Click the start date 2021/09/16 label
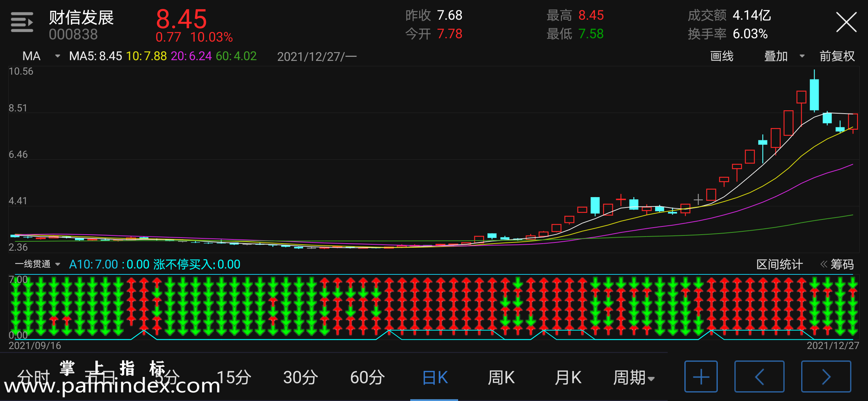The image size is (868, 401). coord(35,346)
